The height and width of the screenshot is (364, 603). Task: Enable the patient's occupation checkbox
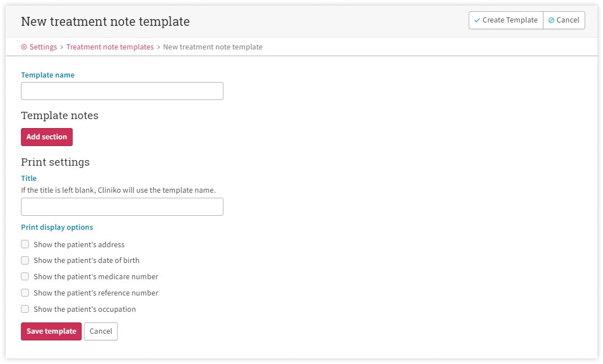pos(25,309)
